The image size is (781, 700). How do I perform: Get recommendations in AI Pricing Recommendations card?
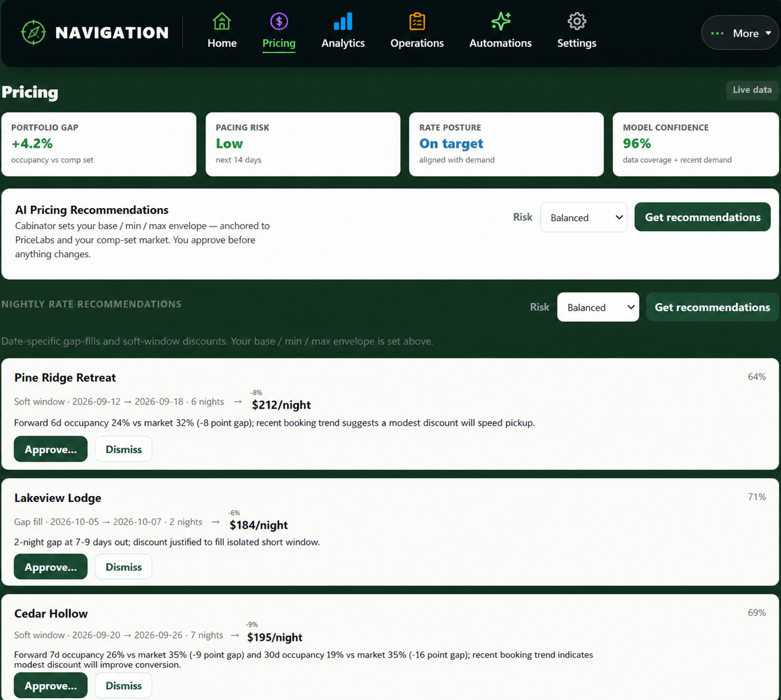[x=703, y=217]
